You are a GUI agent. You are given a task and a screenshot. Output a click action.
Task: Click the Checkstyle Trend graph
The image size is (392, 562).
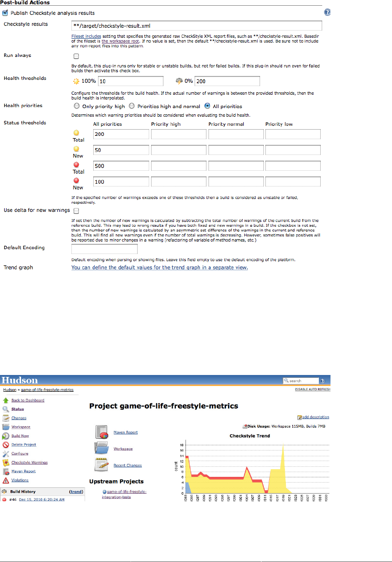coord(251,467)
